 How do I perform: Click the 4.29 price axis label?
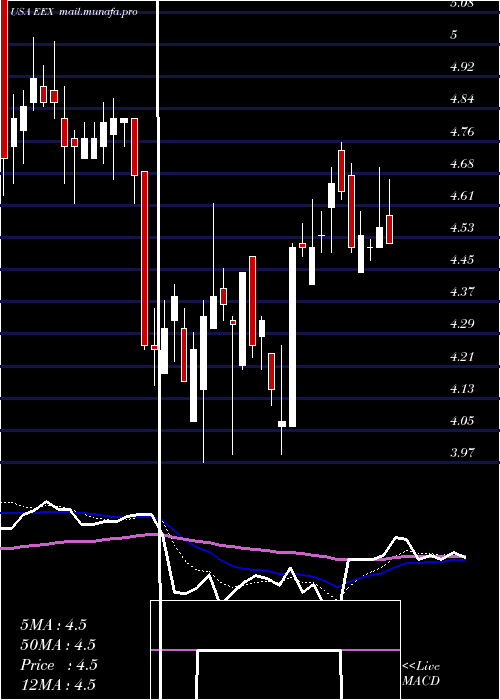coord(462,324)
